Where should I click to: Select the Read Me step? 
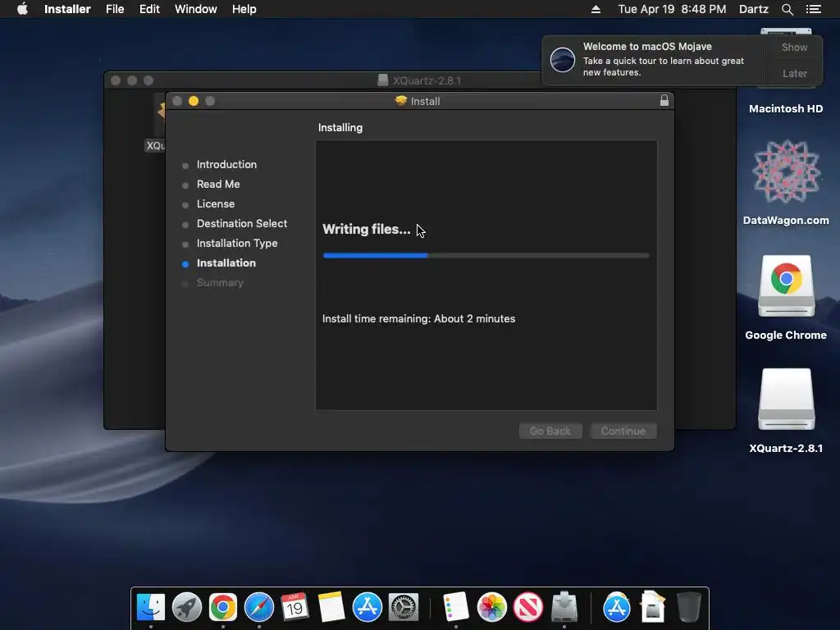218,185
